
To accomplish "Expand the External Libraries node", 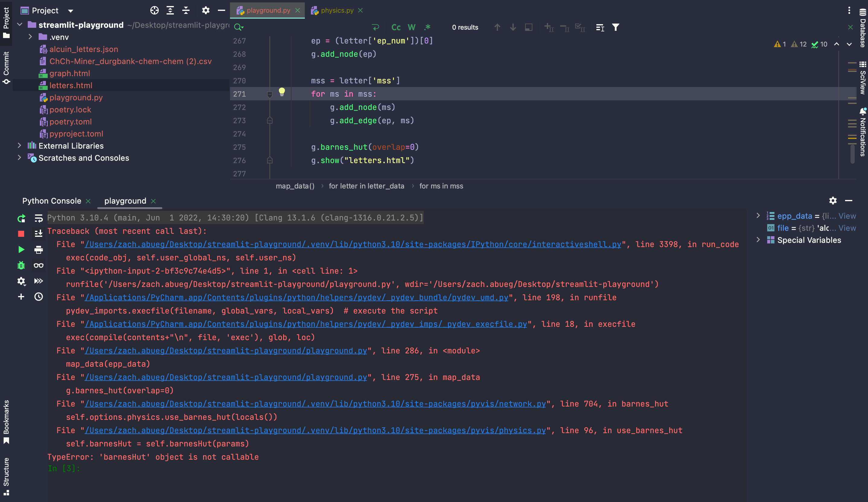I will point(19,146).
